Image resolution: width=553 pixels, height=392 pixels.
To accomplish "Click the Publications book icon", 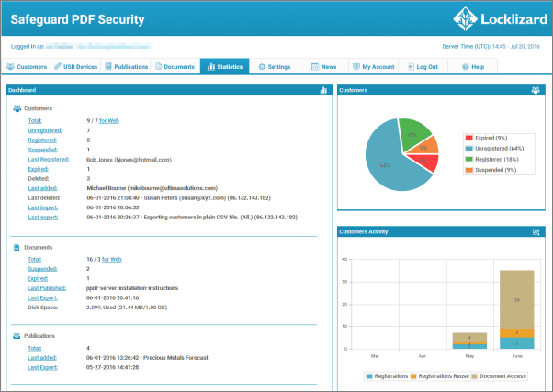I will (108, 66).
